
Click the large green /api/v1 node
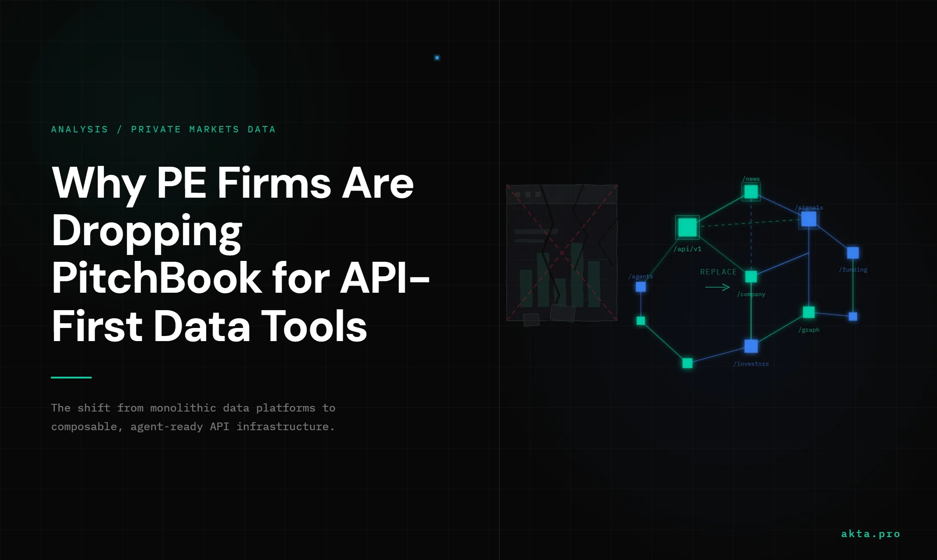pyautogui.click(x=687, y=227)
